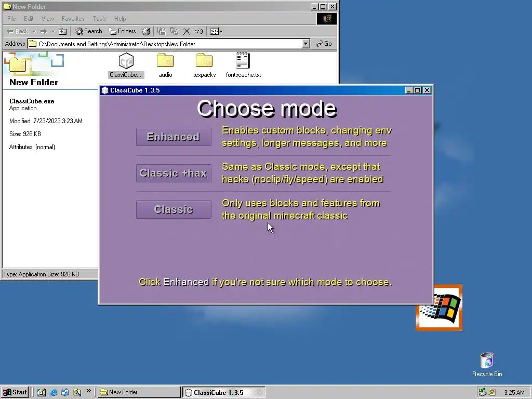The image size is (532, 399).
Task: Choose the Classic +hax mode button
Action: pos(174,173)
